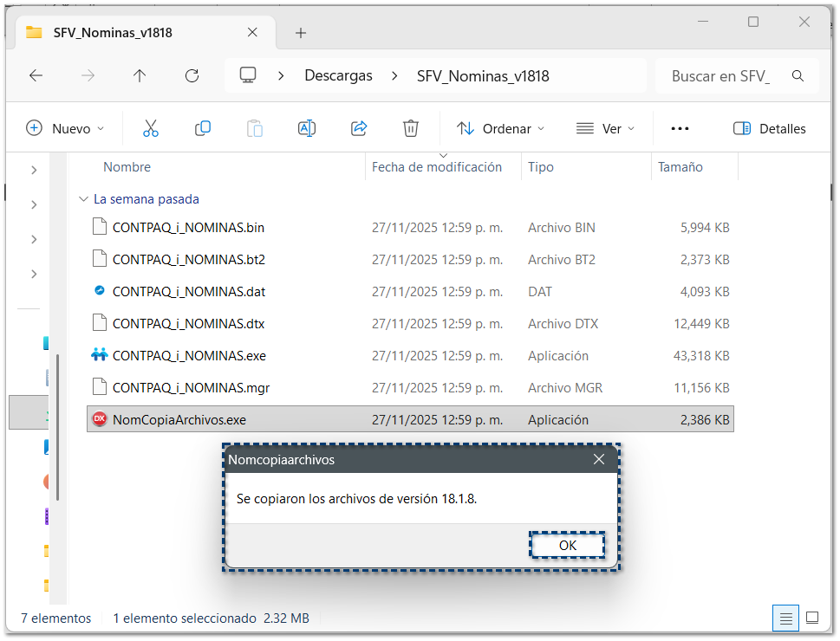Sort by Tipo column header
This screenshot has width=840, height=641.
541,167
